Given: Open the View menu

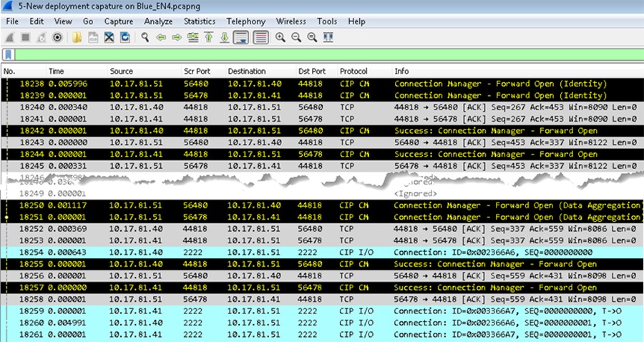Looking at the screenshot, I should 63,21.
